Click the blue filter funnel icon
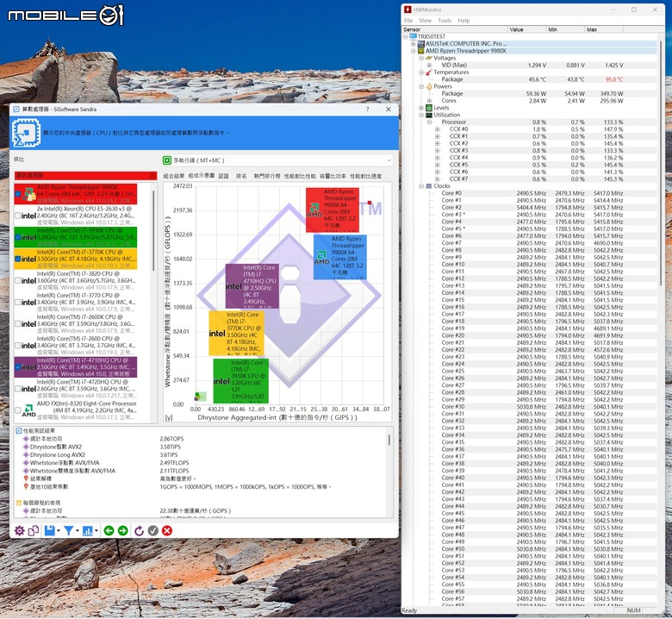The height and width of the screenshot is (619, 672). coord(68,531)
